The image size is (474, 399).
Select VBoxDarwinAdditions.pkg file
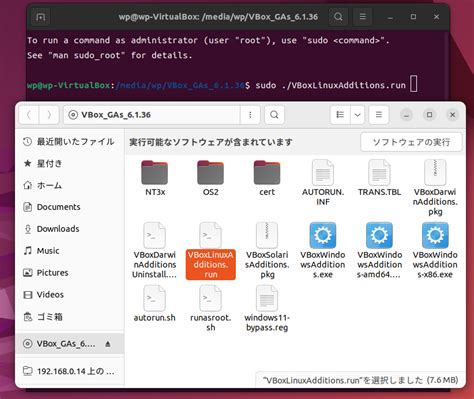click(x=435, y=188)
